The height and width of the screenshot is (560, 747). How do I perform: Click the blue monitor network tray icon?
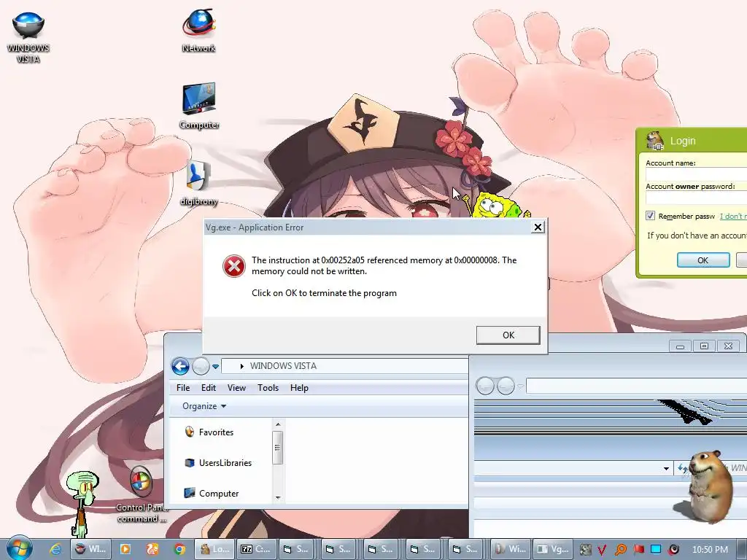click(x=656, y=550)
